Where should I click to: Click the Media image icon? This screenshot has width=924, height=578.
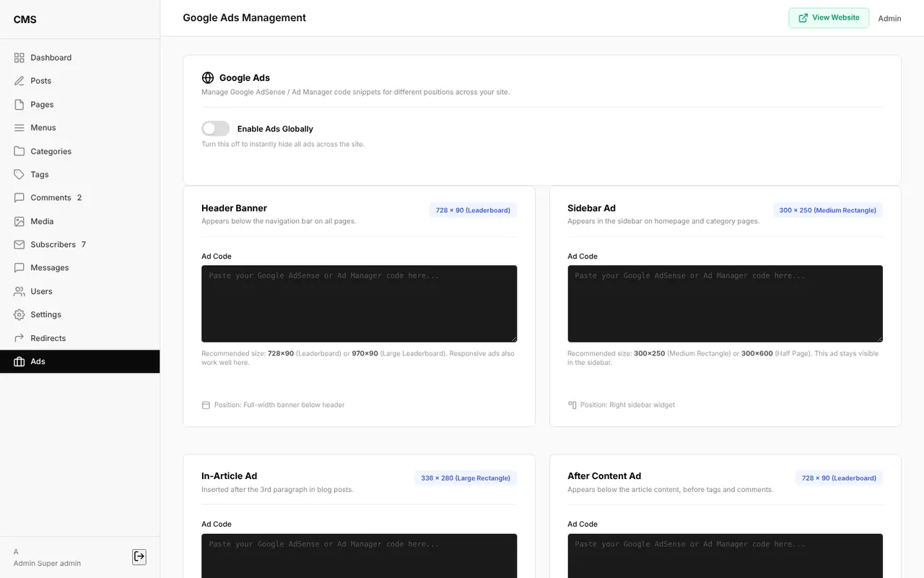tap(19, 222)
